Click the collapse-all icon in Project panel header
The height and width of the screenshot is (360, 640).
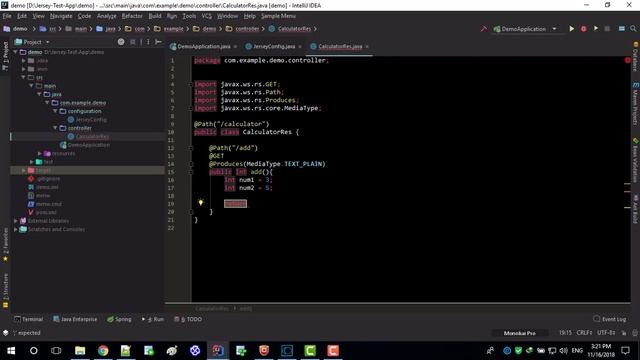tap(133, 42)
